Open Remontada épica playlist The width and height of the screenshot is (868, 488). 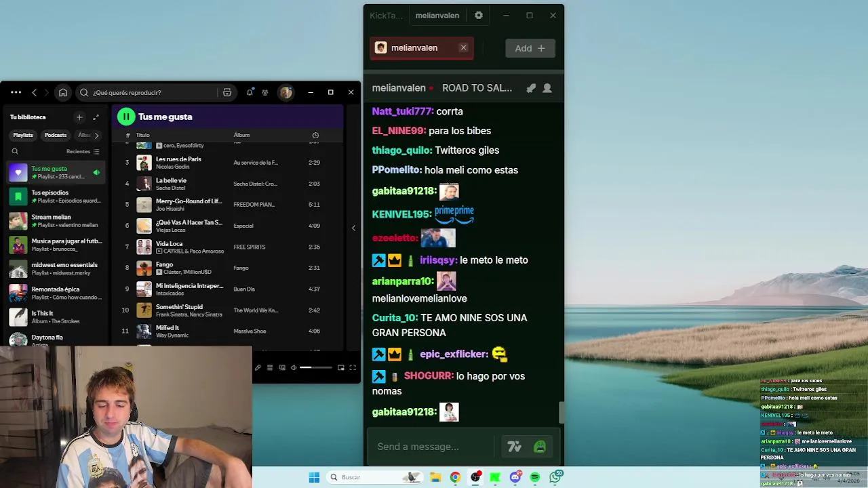(x=57, y=293)
